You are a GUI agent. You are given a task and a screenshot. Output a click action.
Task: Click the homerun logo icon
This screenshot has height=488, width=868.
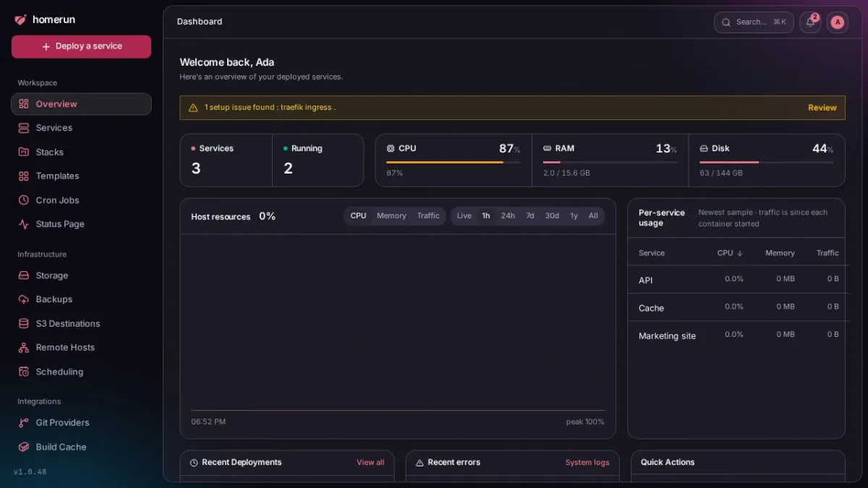click(20, 20)
